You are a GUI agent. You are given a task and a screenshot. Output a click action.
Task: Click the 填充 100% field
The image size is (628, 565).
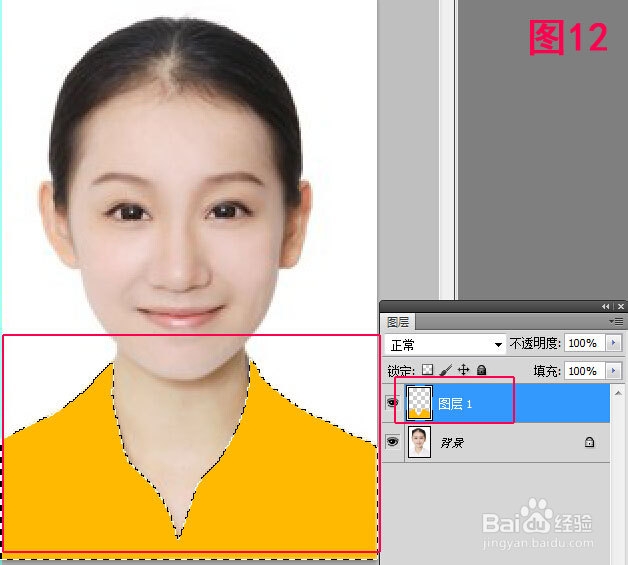[x=585, y=371]
